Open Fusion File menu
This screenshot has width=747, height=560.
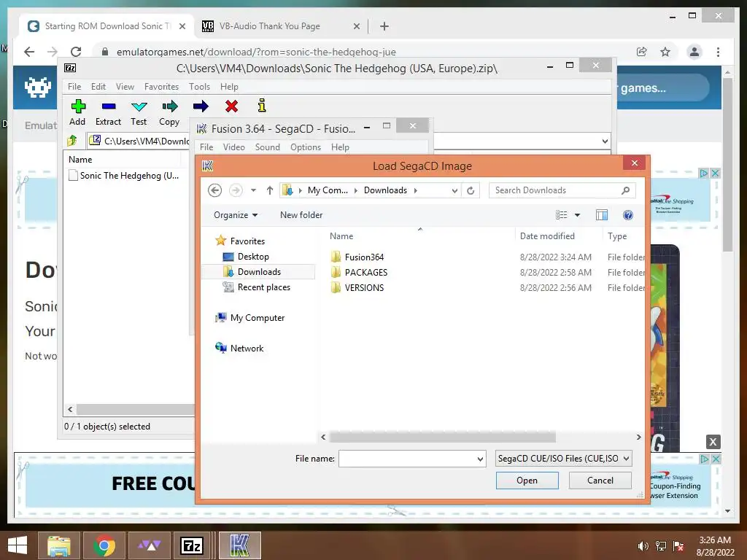pyautogui.click(x=206, y=147)
